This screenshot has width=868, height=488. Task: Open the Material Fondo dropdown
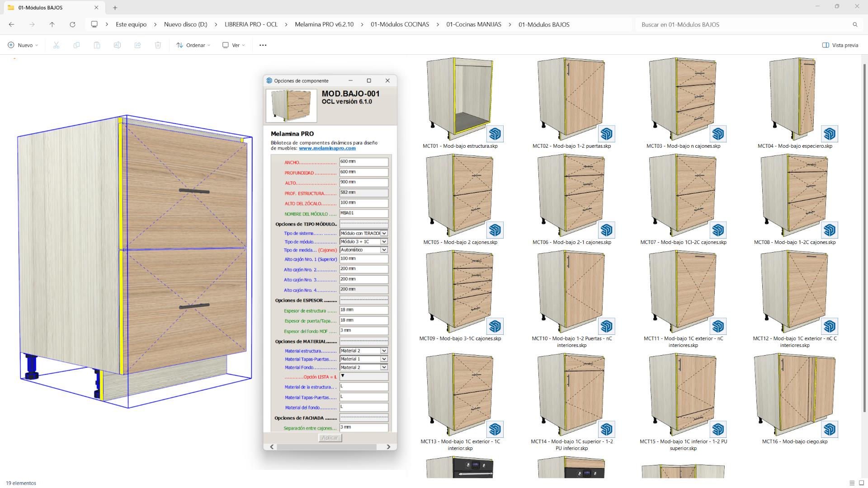[x=384, y=367]
